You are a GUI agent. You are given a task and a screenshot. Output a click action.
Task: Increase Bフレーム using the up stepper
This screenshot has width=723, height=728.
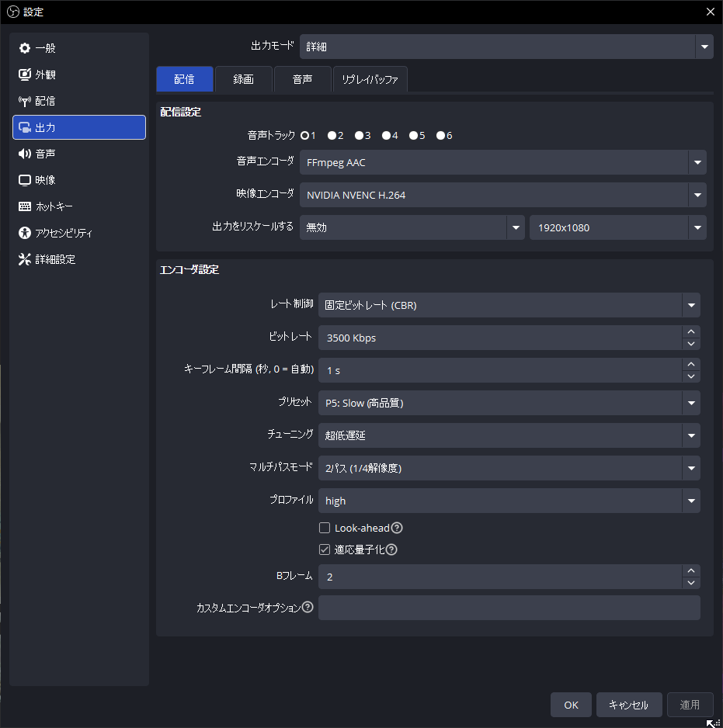coord(690,571)
